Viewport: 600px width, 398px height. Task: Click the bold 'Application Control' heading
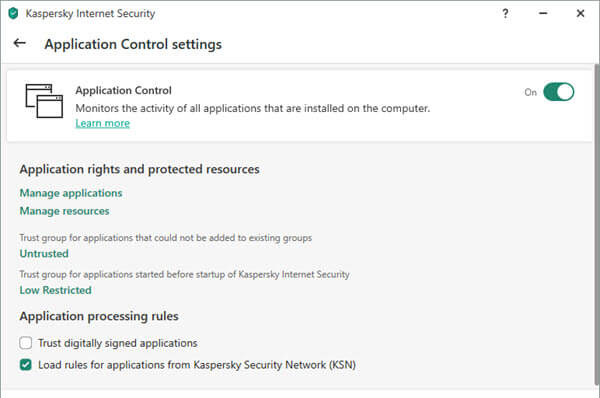[x=123, y=90]
